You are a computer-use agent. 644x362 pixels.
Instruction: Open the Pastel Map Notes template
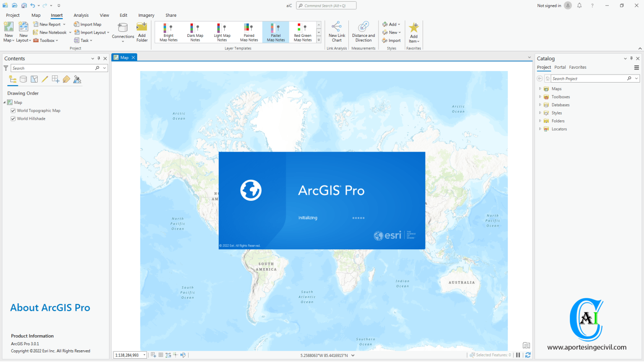[x=275, y=32]
